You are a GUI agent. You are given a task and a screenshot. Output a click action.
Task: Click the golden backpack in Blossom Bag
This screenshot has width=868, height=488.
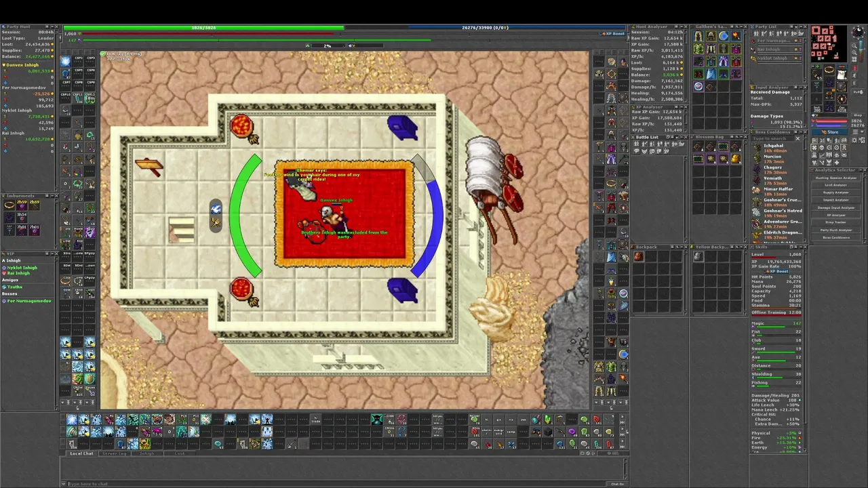click(x=736, y=158)
